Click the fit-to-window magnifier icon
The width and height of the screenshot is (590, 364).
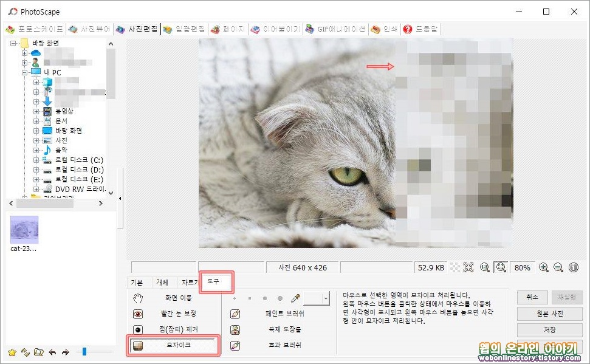click(501, 267)
